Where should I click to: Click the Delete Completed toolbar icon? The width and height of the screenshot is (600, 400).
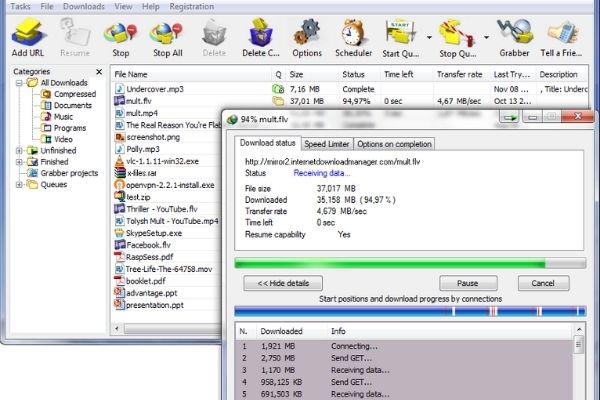261,33
